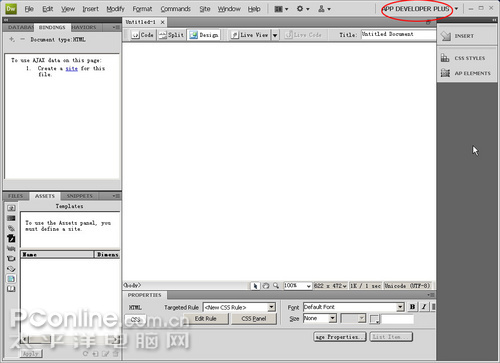Click the plus button in Bindings panel
This screenshot has width=500, height=363.
(12, 39)
